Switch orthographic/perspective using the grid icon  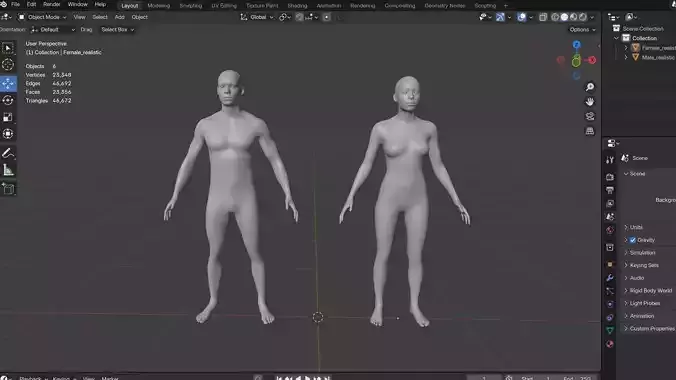[x=590, y=131]
